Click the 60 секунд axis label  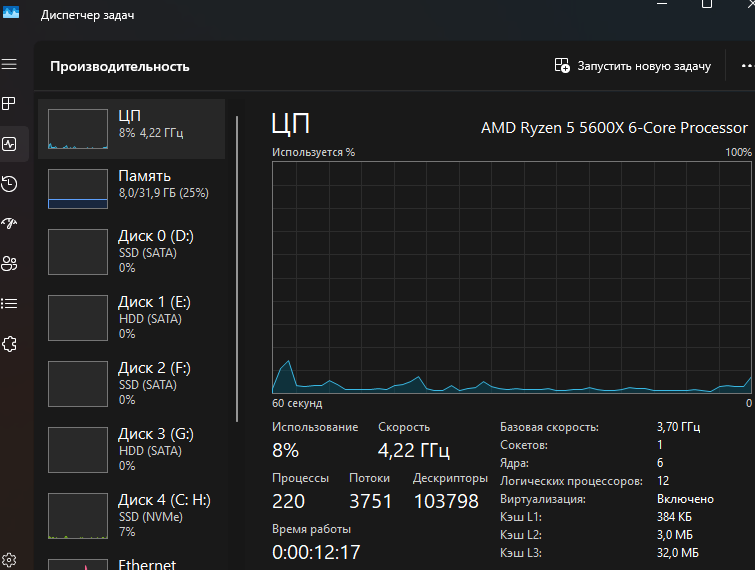[x=297, y=403]
